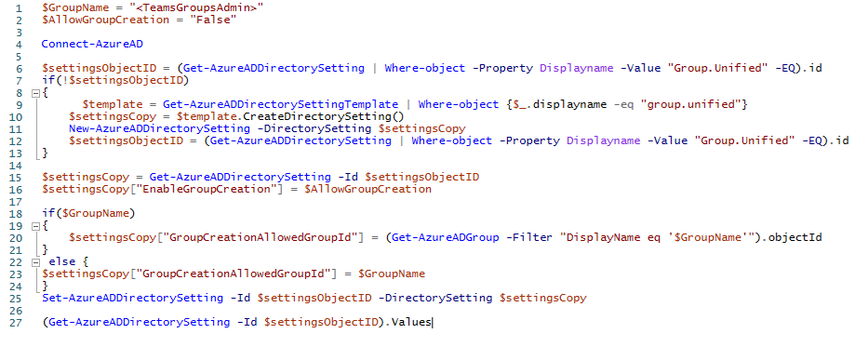This screenshot has width=868, height=347.
Task: Click $settingsCopy at end of line 25
Action: [543, 299]
